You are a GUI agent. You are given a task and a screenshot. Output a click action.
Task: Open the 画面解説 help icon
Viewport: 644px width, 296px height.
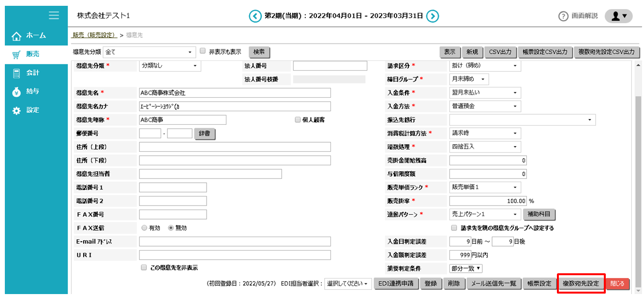coord(563,16)
